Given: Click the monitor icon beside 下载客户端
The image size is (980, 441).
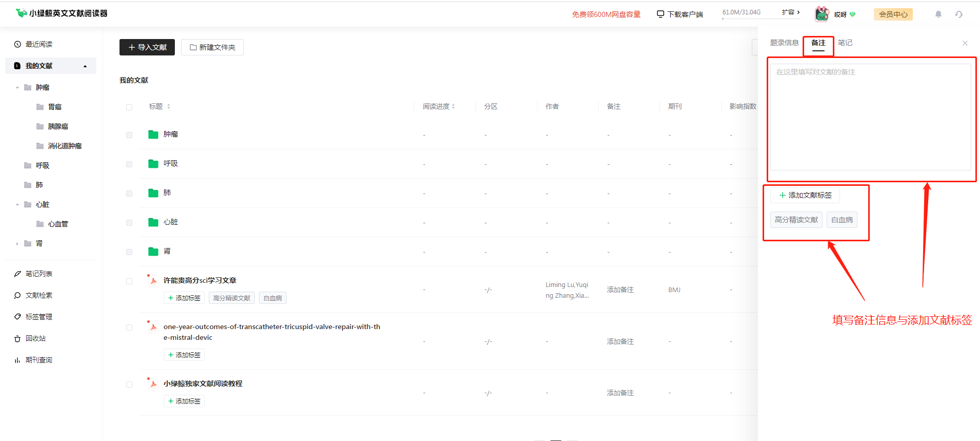Looking at the screenshot, I should [x=661, y=14].
